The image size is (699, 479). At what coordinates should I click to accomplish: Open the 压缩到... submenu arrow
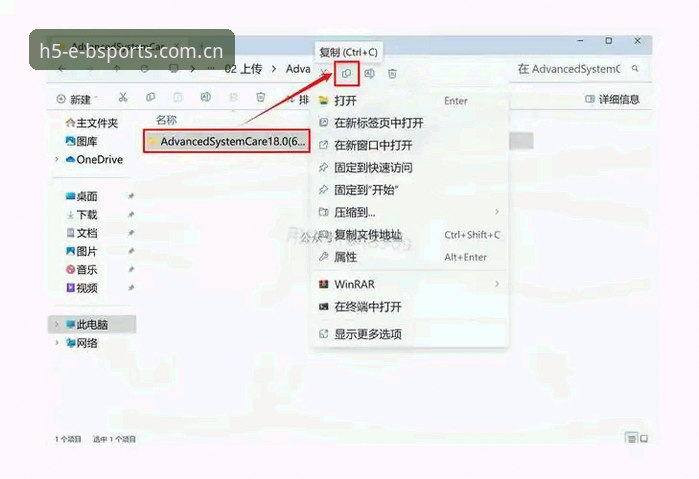(x=497, y=212)
